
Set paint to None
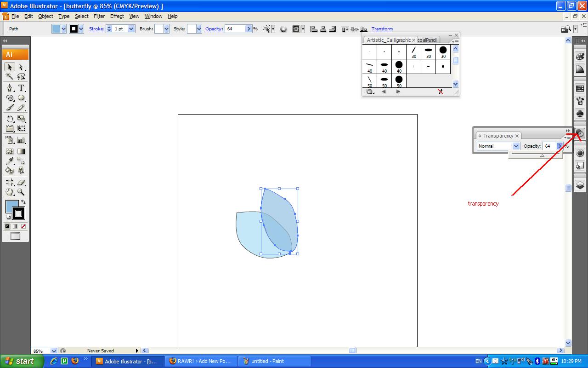[23, 226]
